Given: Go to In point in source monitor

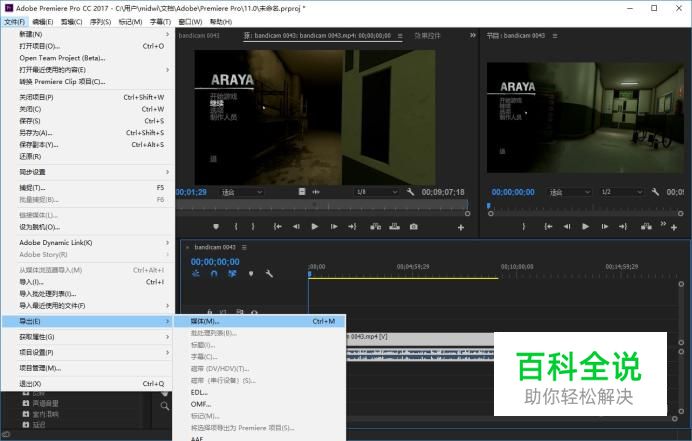Looking at the screenshot, I should tap(278, 227).
